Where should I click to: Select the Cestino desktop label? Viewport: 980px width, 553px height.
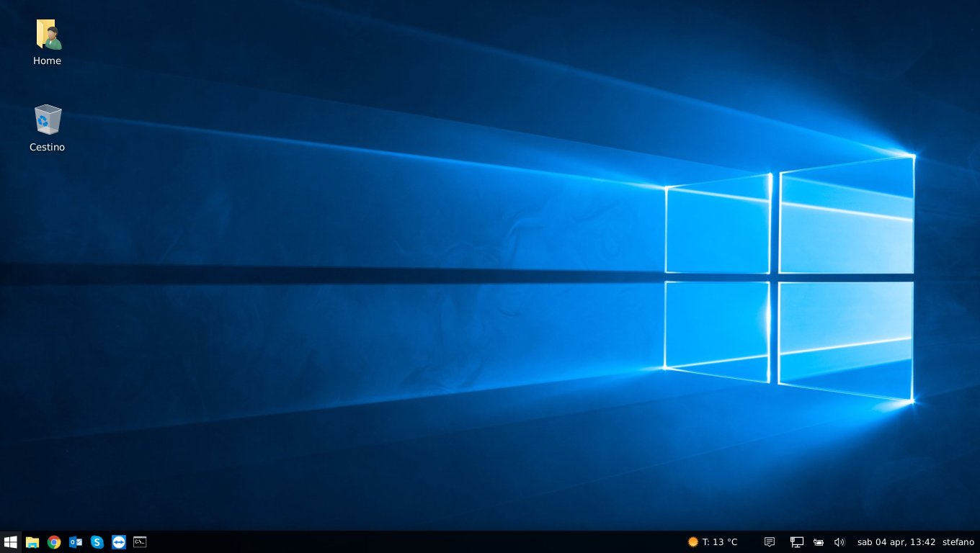48,148
